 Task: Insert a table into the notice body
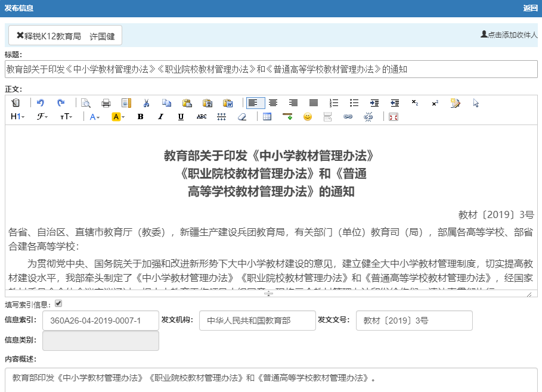pos(266,116)
